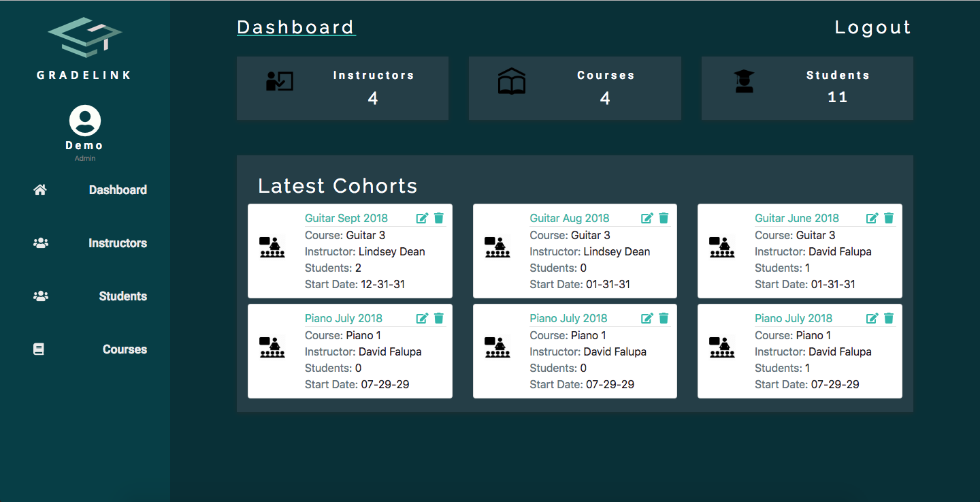Click the group icon beside Instructors in sidebar
The image size is (980, 502).
(41, 243)
